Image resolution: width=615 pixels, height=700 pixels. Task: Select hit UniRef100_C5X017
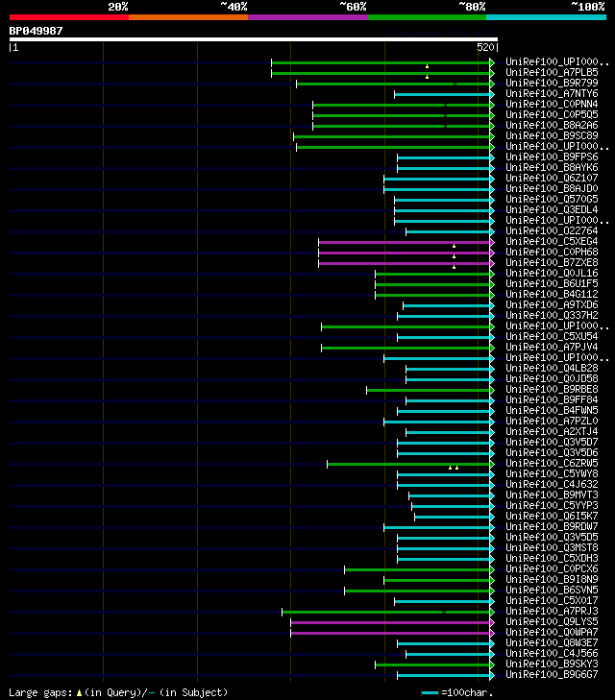point(552,601)
